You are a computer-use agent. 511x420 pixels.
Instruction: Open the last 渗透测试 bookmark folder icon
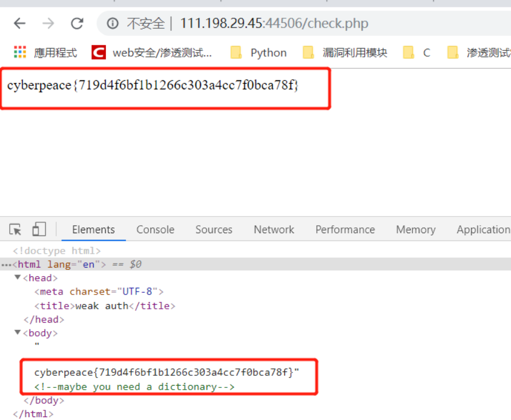(453, 52)
